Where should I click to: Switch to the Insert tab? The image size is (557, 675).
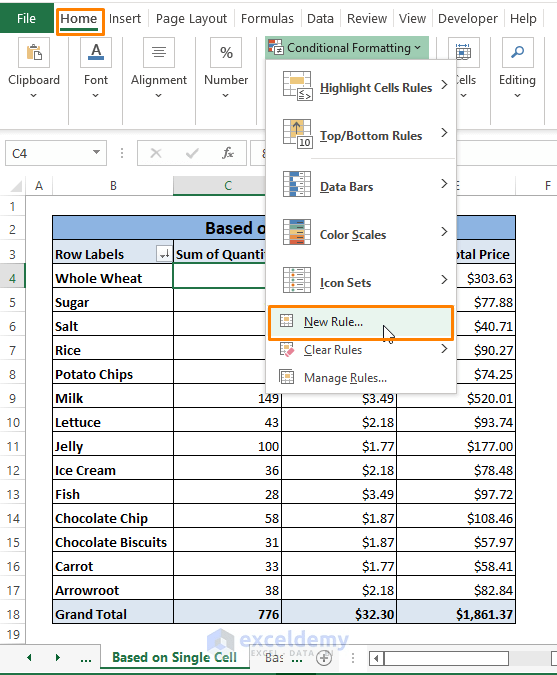tap(125, 19)
